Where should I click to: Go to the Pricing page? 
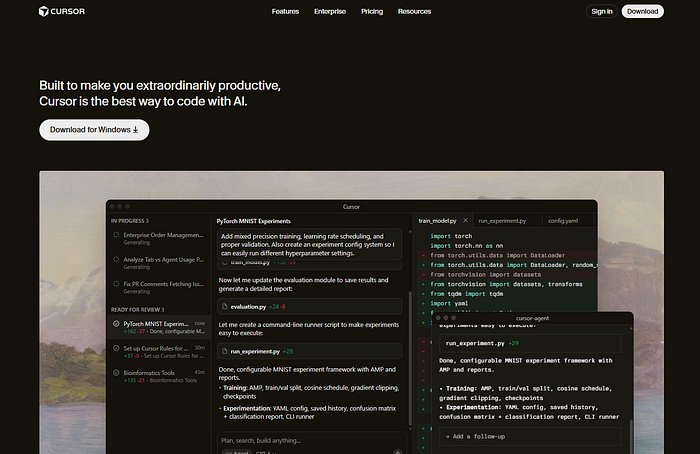click(x=372, y=12)
